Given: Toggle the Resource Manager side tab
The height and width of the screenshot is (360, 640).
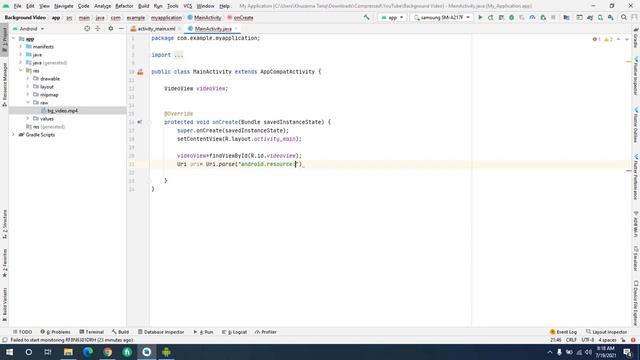Looking at the screenshot, I should pyautogui.click(x=4, y=84).
